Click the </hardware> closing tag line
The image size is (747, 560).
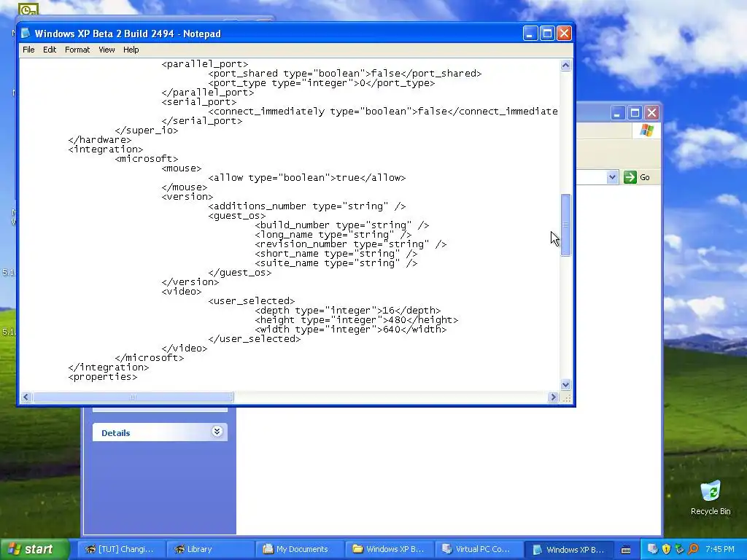click(99, 139)
